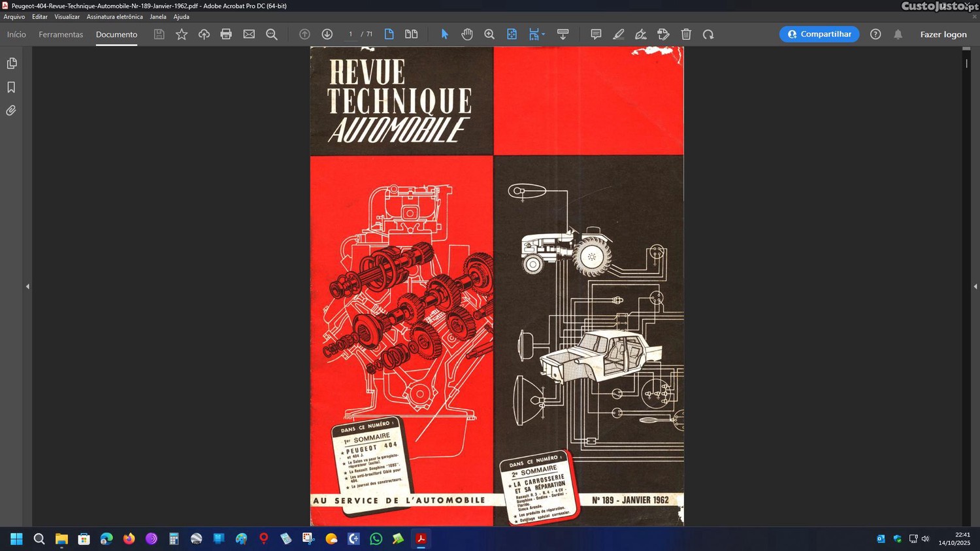Screen dimensions: 980x551
Task: Toggle Bookmarks panel in left sidebar
Action: pos(11,87)
